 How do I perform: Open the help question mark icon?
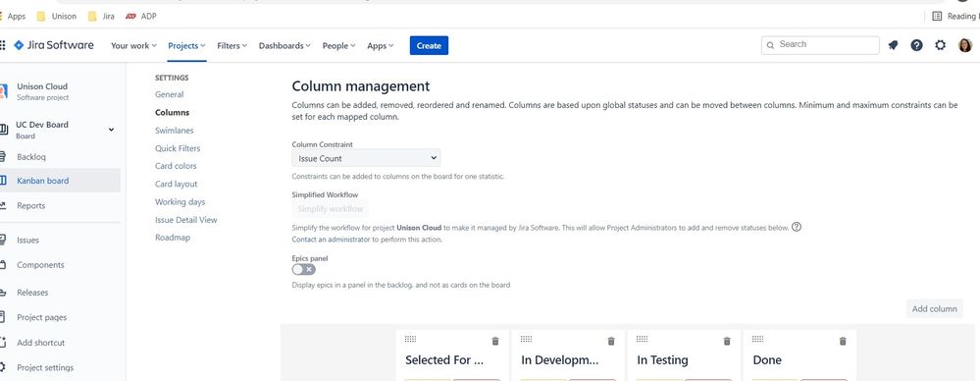(x=916, y=45)
